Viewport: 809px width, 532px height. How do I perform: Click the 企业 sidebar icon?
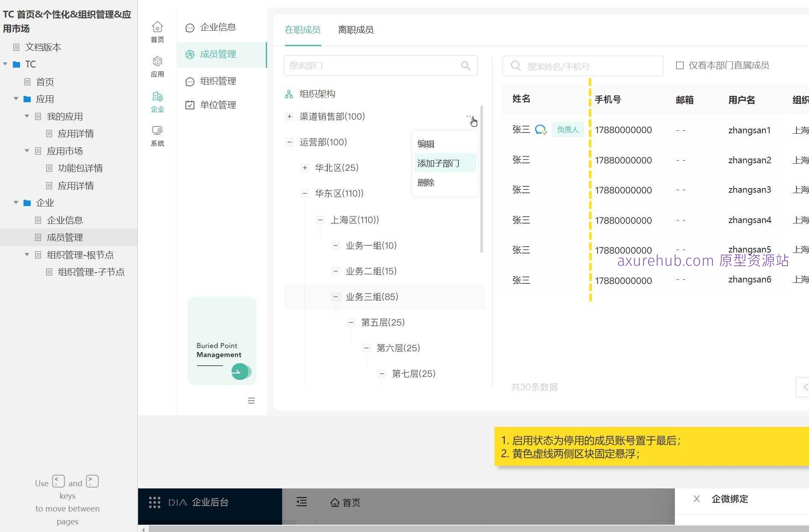(x=157, y=96)
